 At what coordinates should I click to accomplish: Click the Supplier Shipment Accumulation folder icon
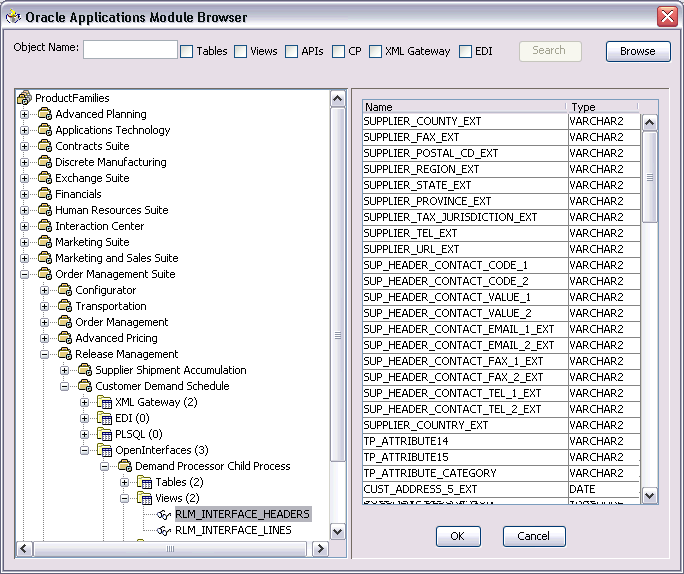[85, 370]
